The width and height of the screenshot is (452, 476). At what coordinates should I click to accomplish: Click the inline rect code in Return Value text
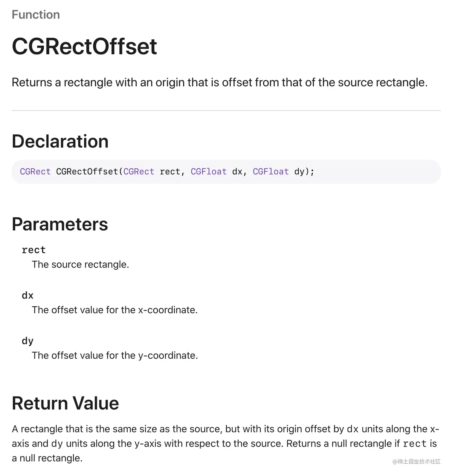(x=415, y=444)
